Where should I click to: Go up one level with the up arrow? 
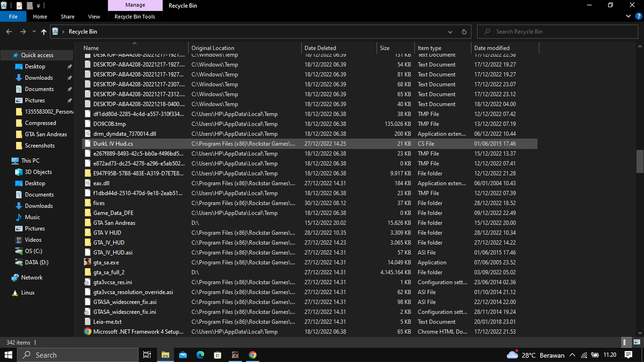(x=44, y=32)
